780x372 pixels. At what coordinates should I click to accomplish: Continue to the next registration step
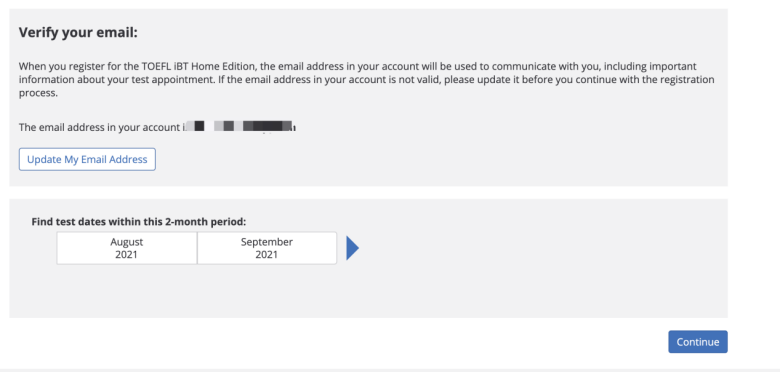coord(697,342)
